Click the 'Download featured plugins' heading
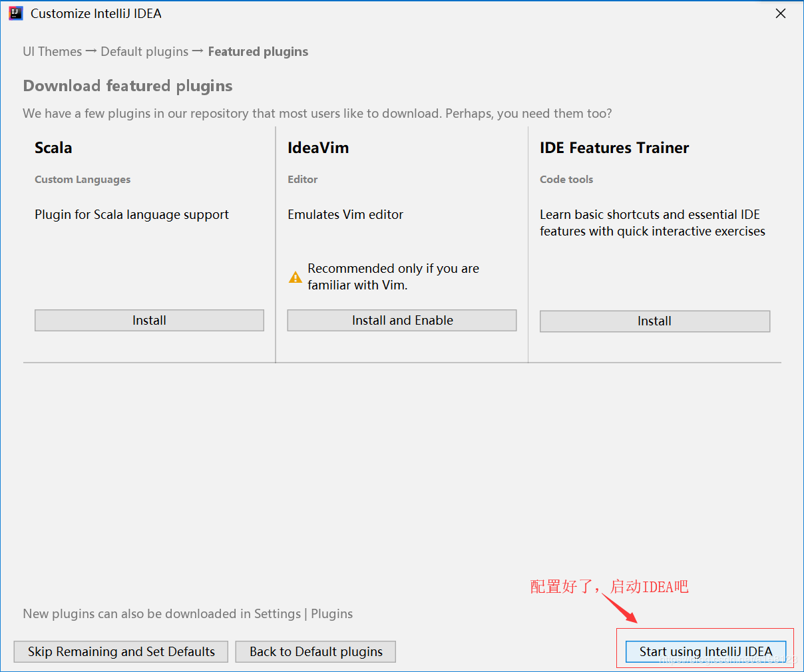804x672 pixels. click(128, 86)
